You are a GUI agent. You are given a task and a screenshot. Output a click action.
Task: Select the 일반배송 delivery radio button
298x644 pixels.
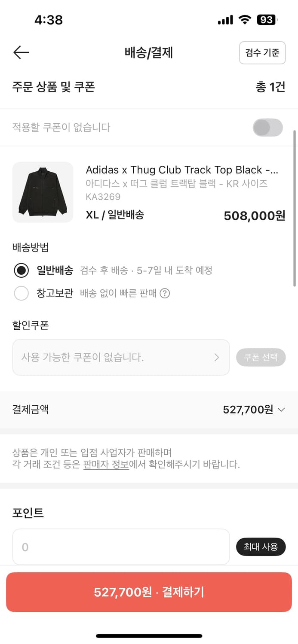click(22, 270)
